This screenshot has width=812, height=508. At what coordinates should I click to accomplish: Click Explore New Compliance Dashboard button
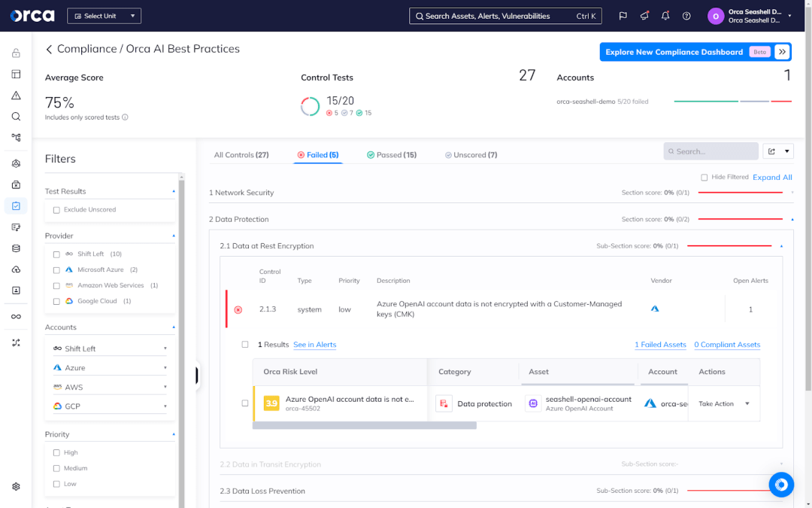point(695,52)
